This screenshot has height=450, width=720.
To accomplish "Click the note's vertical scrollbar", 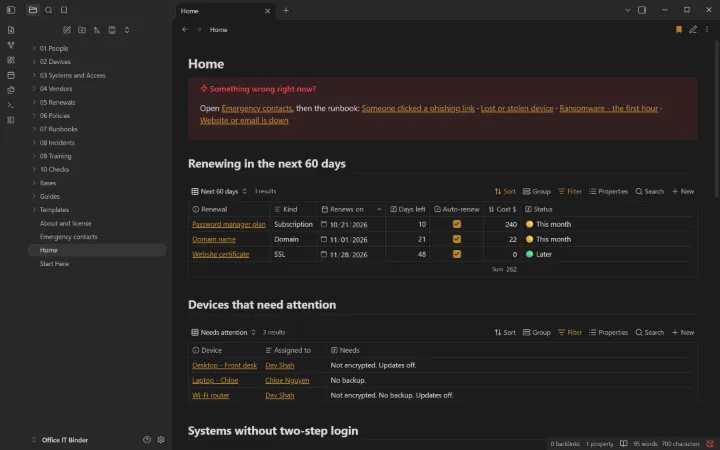I will [x=717, y=119].
